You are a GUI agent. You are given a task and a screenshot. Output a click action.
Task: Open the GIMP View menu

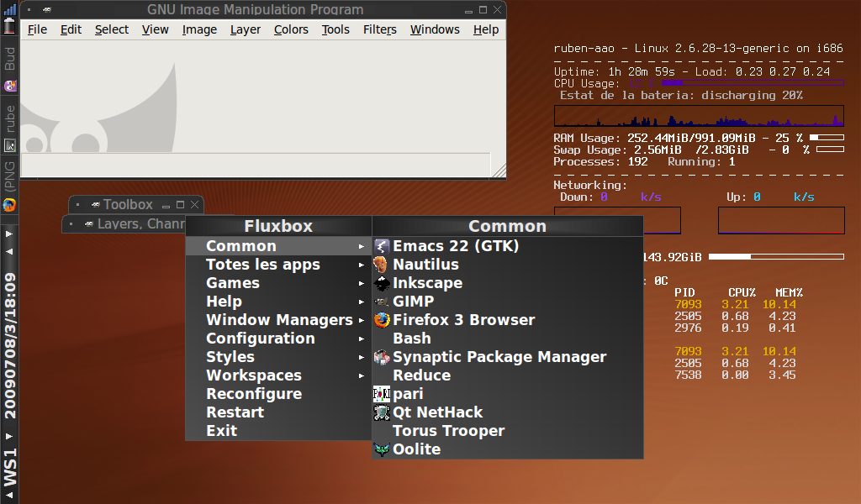pyautogui.click(x=155, y=29)
